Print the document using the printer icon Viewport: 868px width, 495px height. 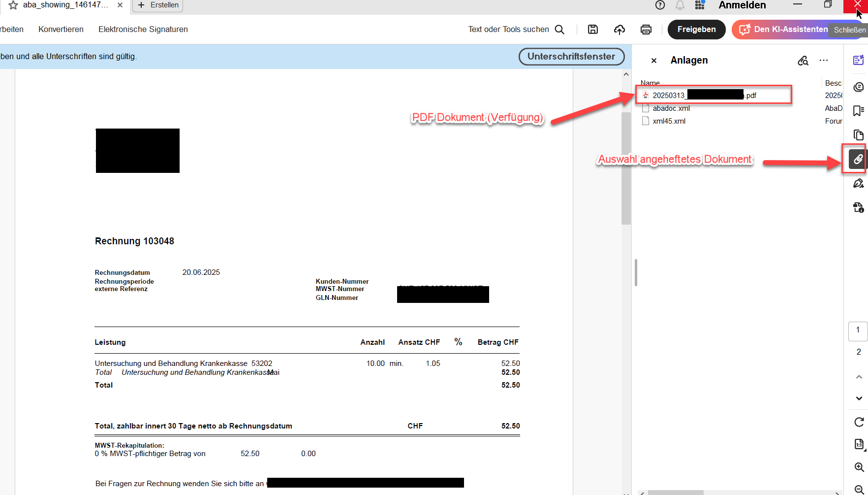tap(646, 29)
